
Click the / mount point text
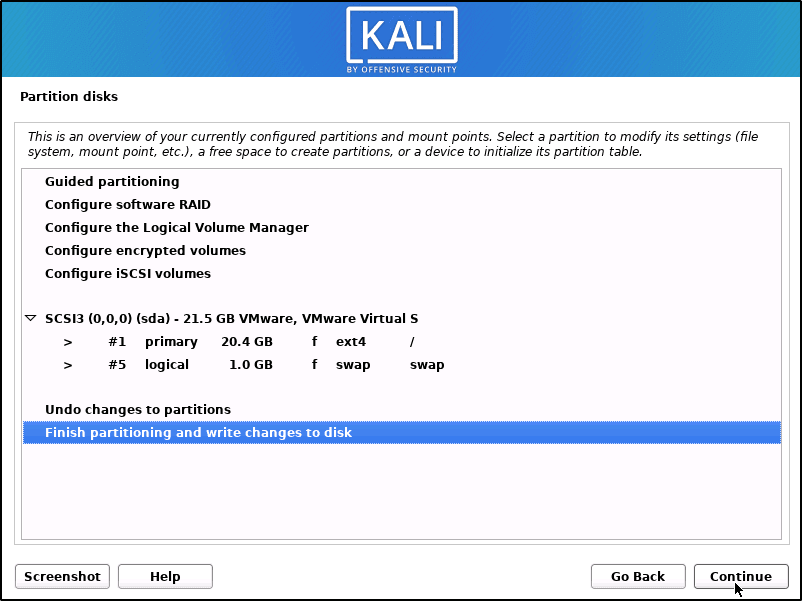click(x=412, y=342)
